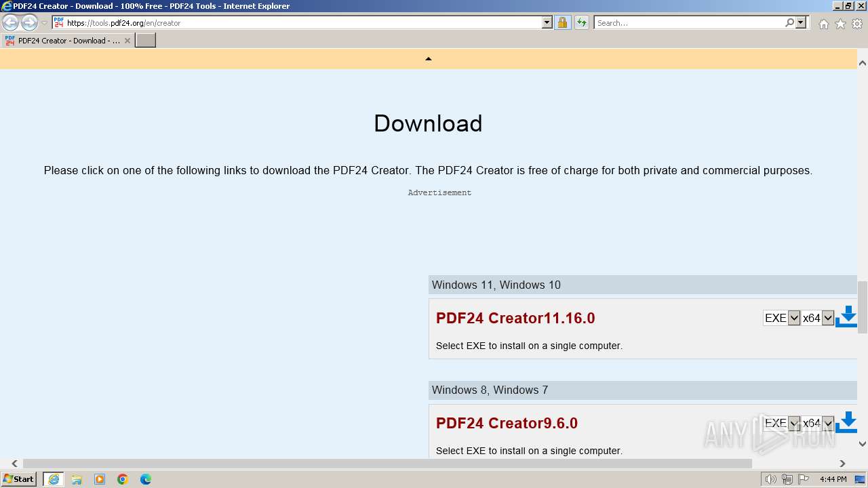Screen dimensions: 868x488
Task: Click the Search input field
Action: 690,23
